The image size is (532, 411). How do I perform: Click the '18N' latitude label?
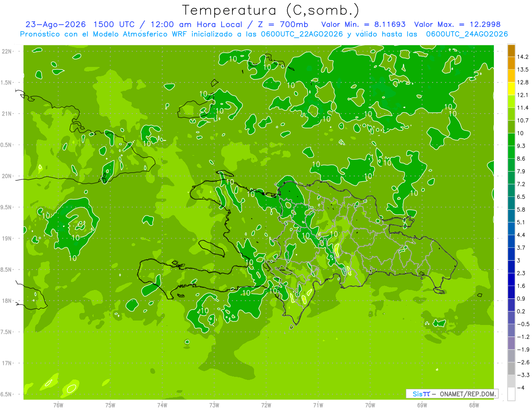(6, 301)
